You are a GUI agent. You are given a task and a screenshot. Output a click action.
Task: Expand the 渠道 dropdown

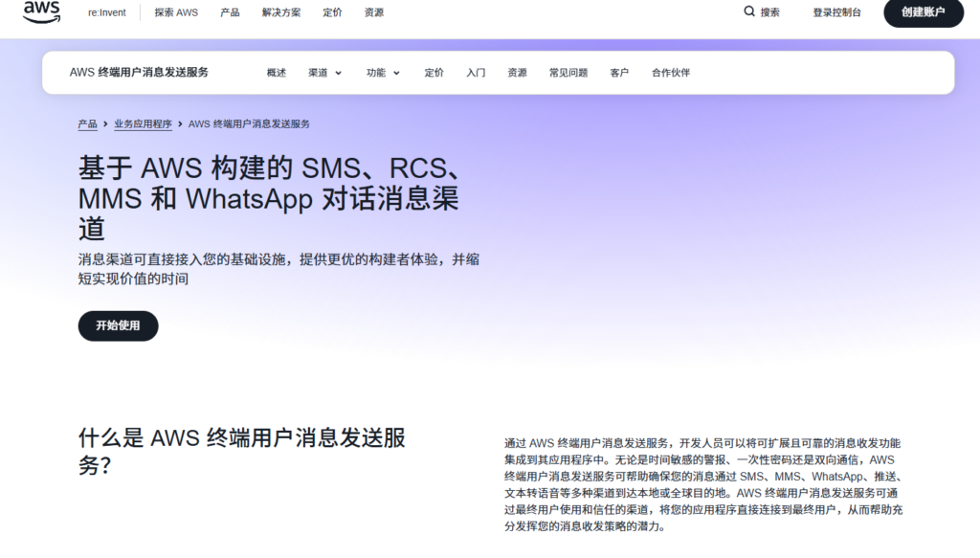[x=325, y=73]
